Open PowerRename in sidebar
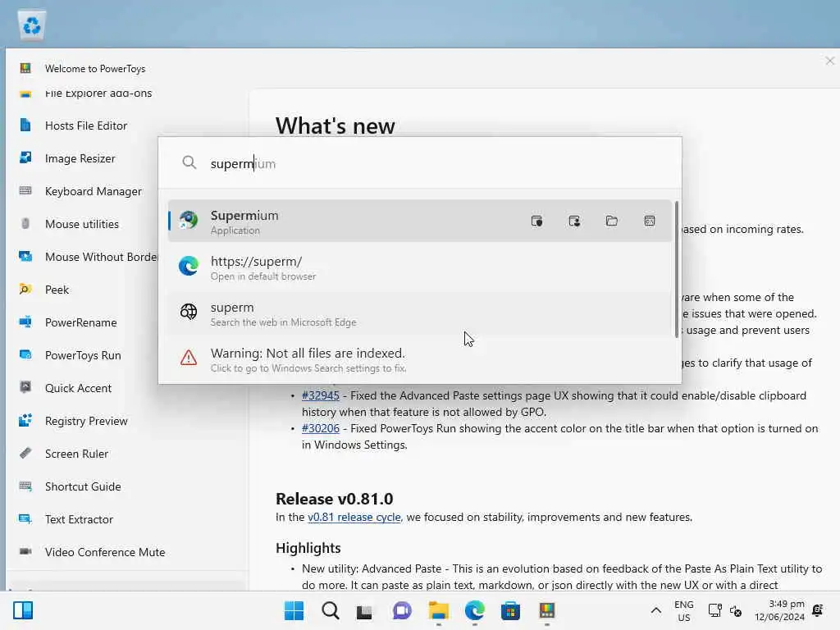Image resolution: width=840 pixels, height=630 pixels. [80, 322]
